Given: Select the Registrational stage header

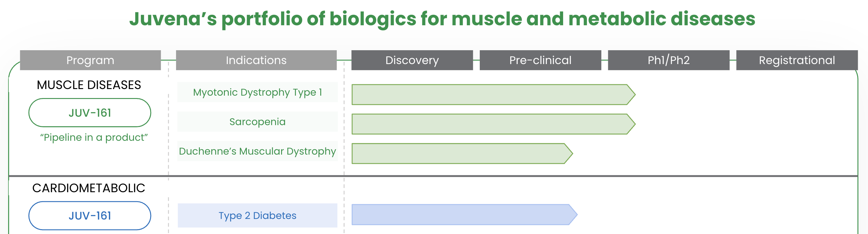Looking at the screenshot, I should [797, 60].
